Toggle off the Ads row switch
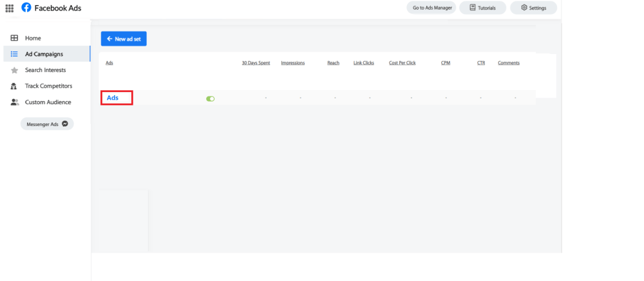The height and width of the screenshot is (281, 644). click(x=211, y=98)
